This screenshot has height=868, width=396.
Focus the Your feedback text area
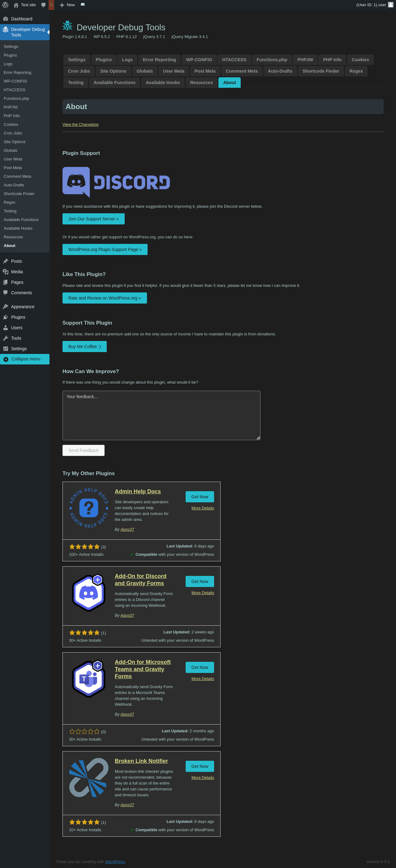coord(161,415)
